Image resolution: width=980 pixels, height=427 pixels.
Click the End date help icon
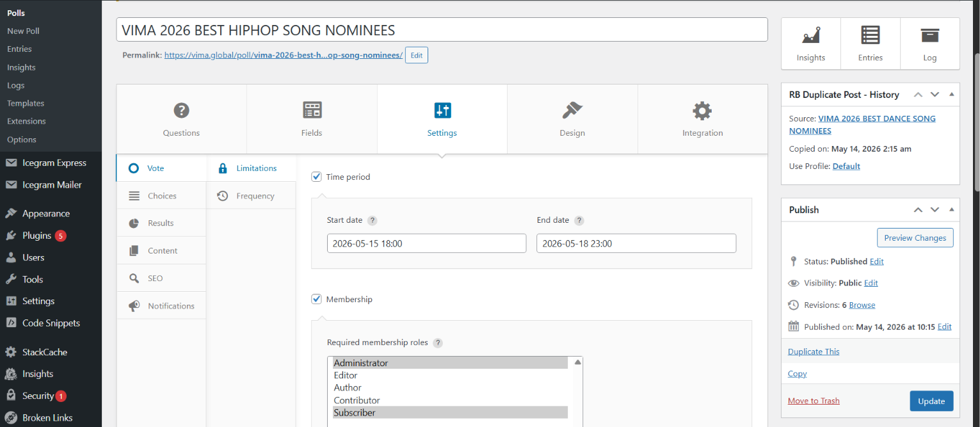point(579,221)
